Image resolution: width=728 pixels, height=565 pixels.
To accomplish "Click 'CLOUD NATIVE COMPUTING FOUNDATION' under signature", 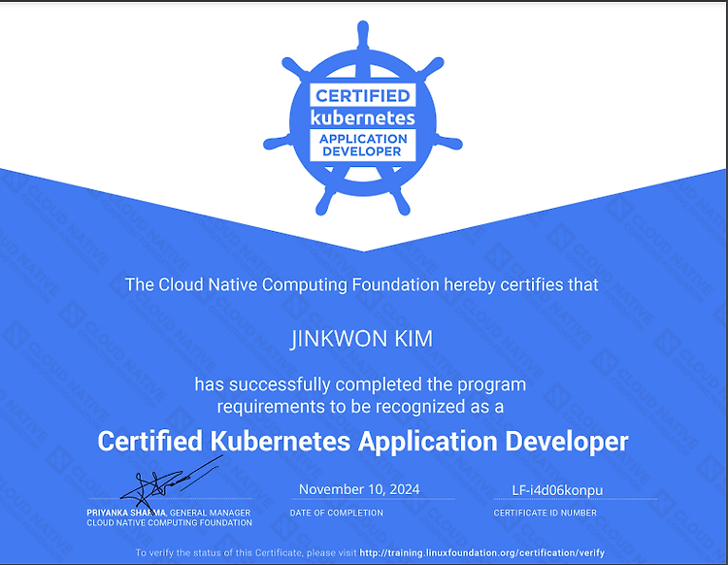I will point(169,522).
